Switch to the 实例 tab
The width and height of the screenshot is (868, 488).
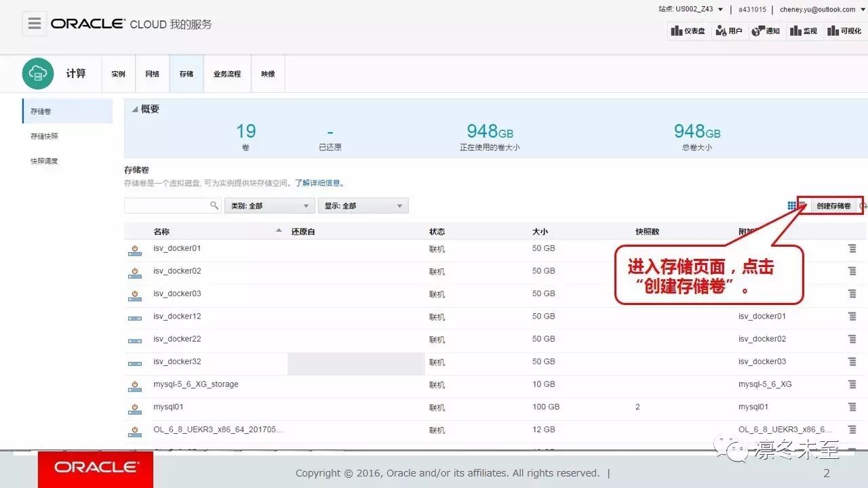coord(119,74)
